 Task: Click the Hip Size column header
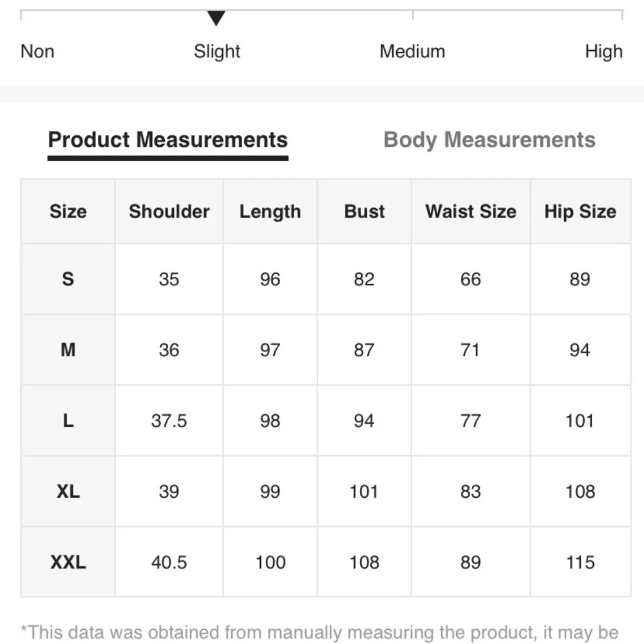[x=580, y=211]
